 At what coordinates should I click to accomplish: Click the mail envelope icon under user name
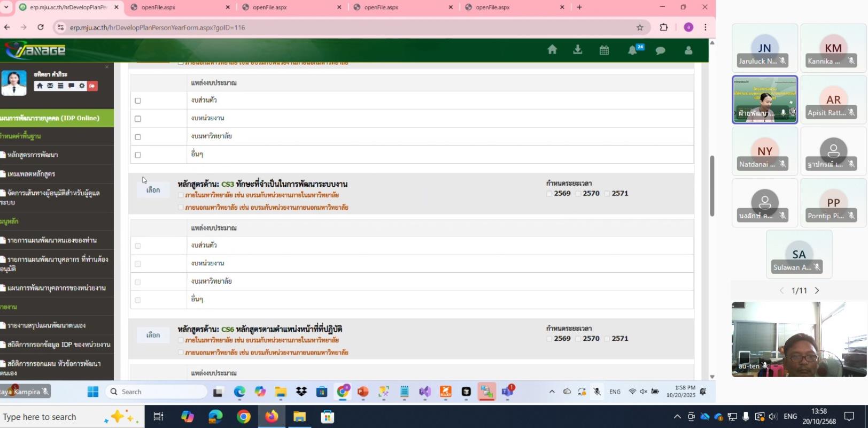pos(50,86)
